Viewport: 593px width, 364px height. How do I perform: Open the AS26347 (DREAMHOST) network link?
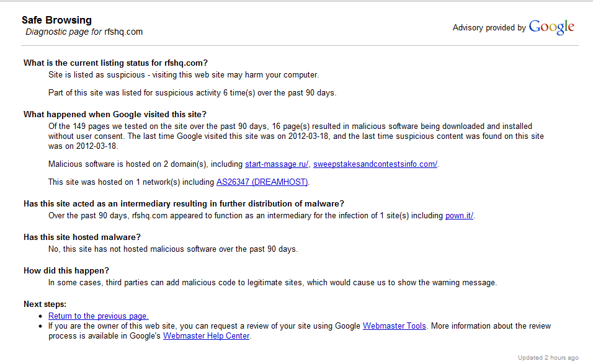coord(262,182)
